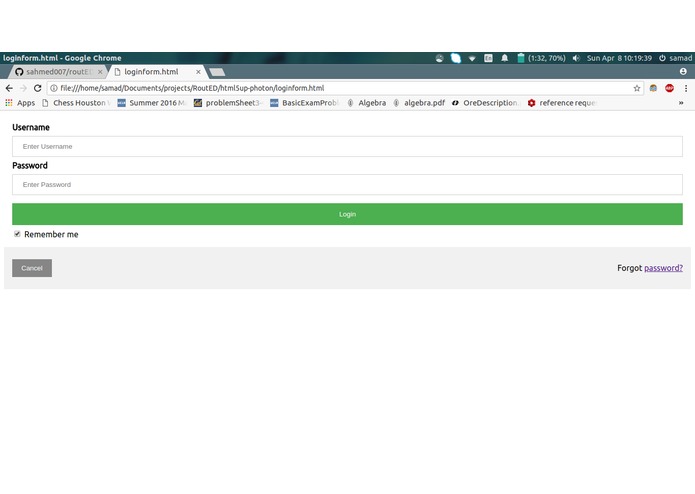Image resolution: width=695 pixels, height=494 pixels.
Task: Open Chess Houston bookmark
Action: (75, 103)
